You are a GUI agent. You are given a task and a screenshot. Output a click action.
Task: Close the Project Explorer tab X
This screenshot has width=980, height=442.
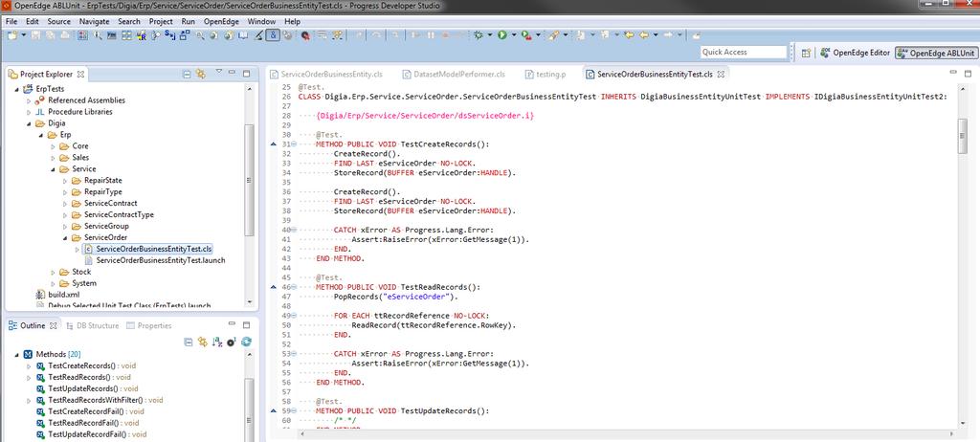pyautogui.click(x=80, y=75)
